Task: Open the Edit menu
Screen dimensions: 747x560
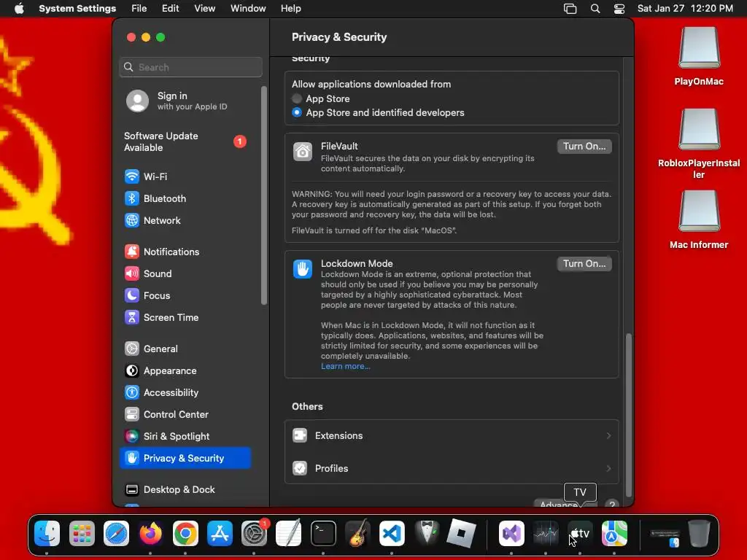Action: [170, 9]
